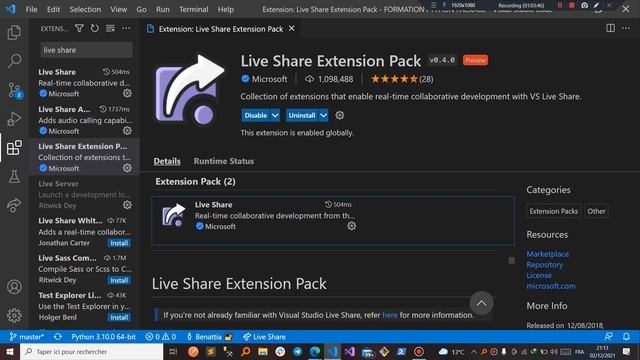Screen dimensions: 640x360
Task: Open the Explorer view in activity bar
Action: 14,32
